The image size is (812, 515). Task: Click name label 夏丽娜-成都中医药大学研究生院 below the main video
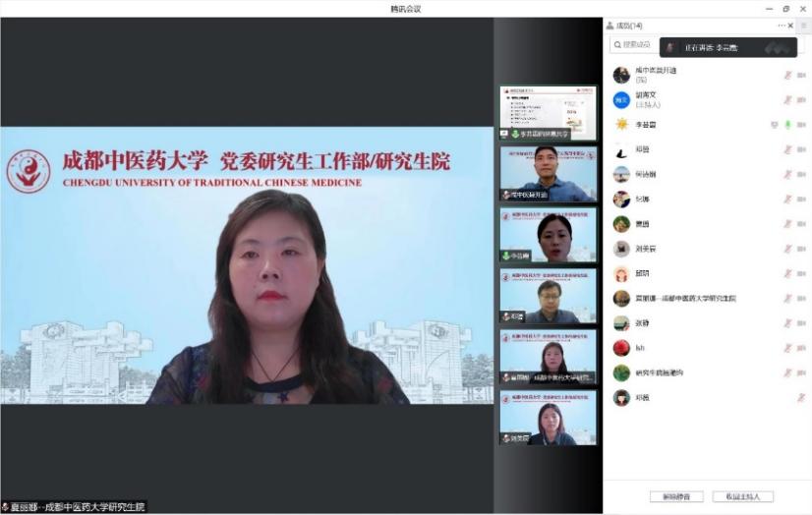pos(74,507)
